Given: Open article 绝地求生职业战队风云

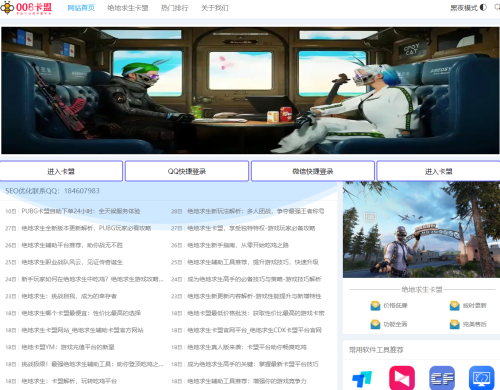Looking at the screenshot, I should tap(72, 262).
